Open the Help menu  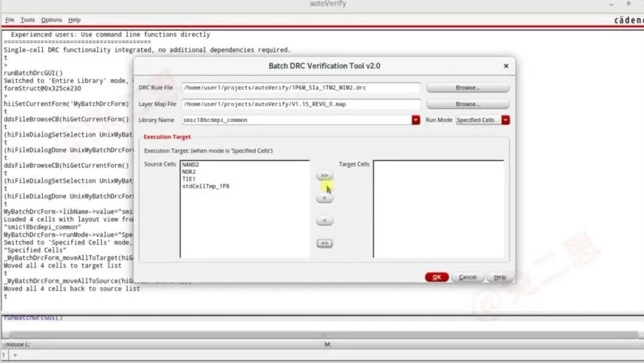[74, 19]
